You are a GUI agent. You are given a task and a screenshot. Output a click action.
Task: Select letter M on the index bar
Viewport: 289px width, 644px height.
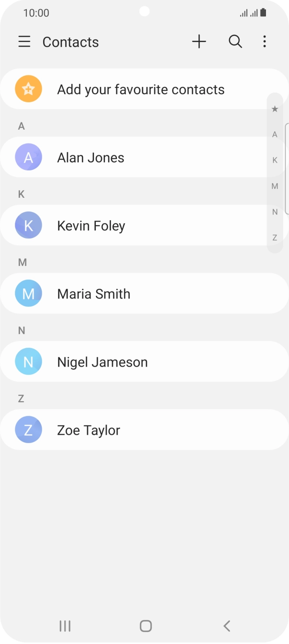275,186
